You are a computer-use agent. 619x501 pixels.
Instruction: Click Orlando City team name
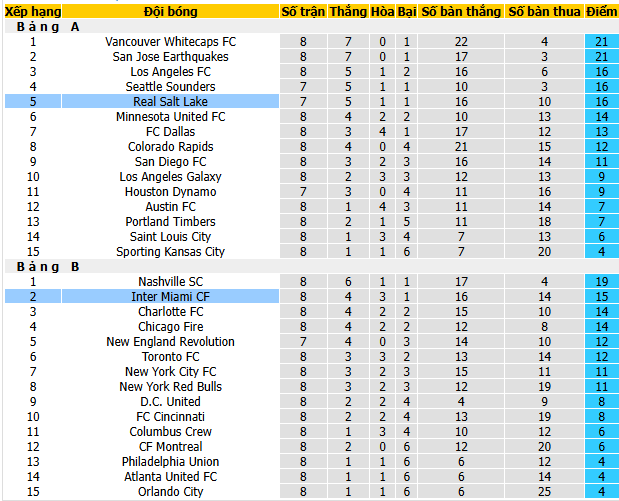[x=170, y=492]
